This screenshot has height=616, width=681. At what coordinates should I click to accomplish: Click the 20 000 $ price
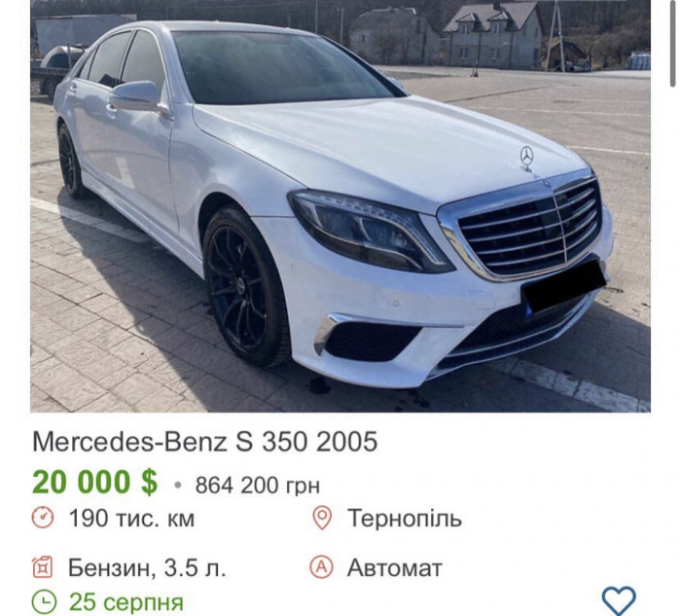click(94, 483)
